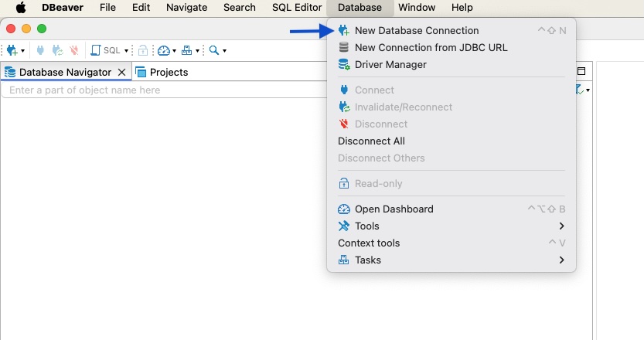Select Context tools menu item
This screenshot has height=340, width=644.
(451, 243)
